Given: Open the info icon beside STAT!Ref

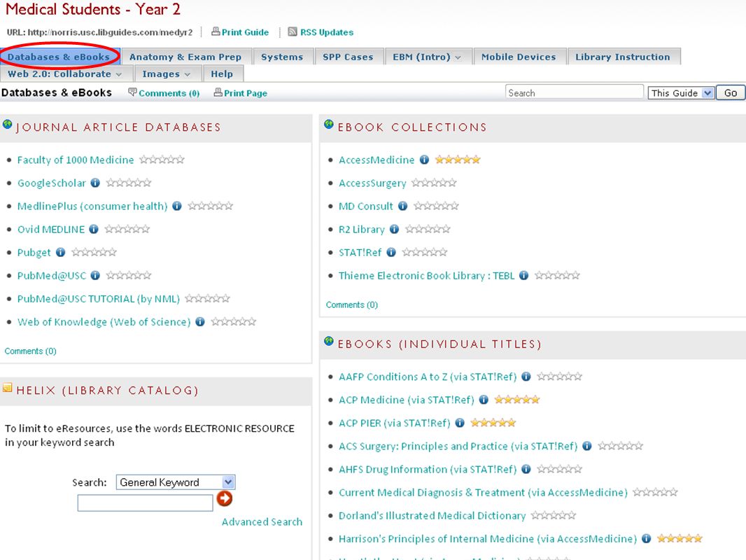Looking at the screenshot, I should click(391, 252).
